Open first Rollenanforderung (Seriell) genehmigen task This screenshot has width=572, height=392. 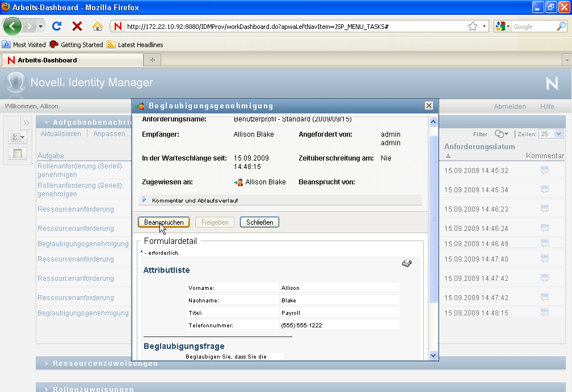pyautogui.click(x=79, y=170)
